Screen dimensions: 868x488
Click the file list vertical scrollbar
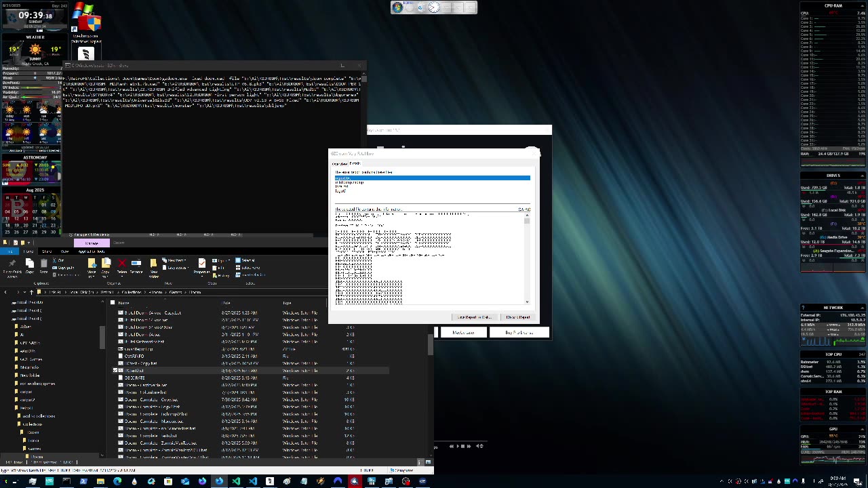(x=431, y=344)
